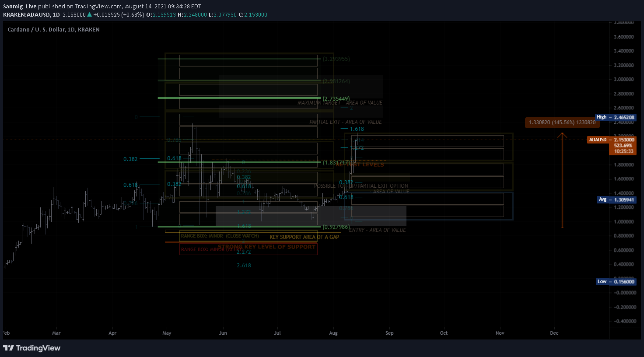644x357 pixels.
Task: Click the Aug label on time axis
Action: (x=333, y=333)
